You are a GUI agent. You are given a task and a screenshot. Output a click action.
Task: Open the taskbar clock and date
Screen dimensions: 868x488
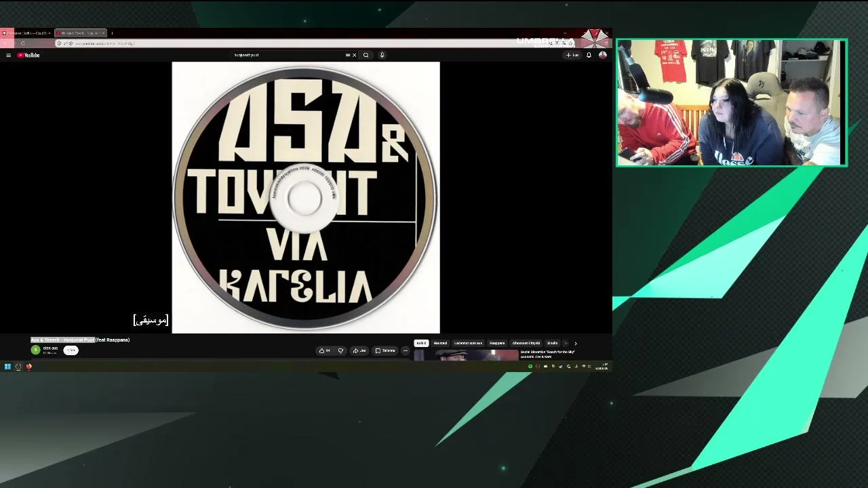[x=601, y=367]
